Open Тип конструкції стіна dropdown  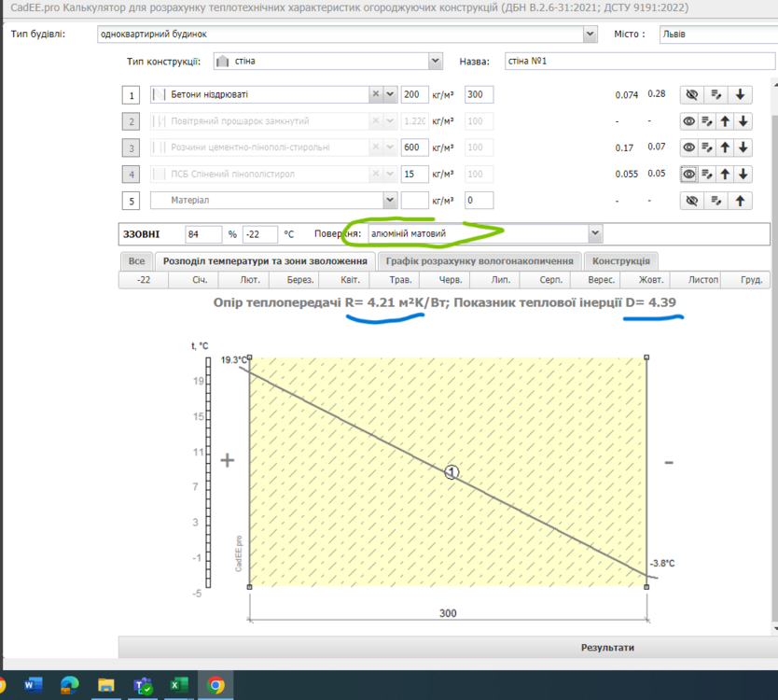coord(435,61)
